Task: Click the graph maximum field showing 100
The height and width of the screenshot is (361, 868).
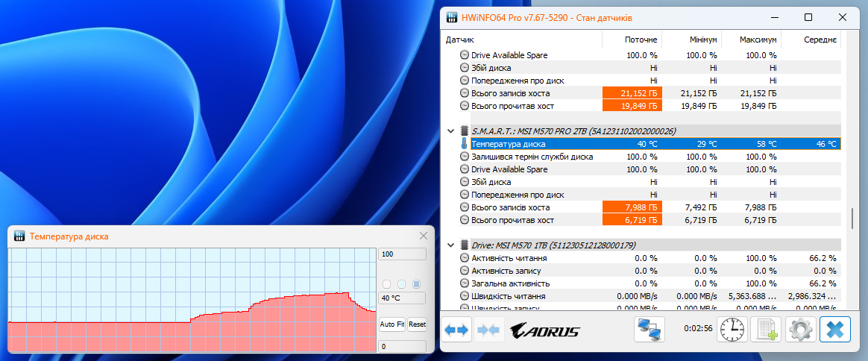Action: pos(403,254)
